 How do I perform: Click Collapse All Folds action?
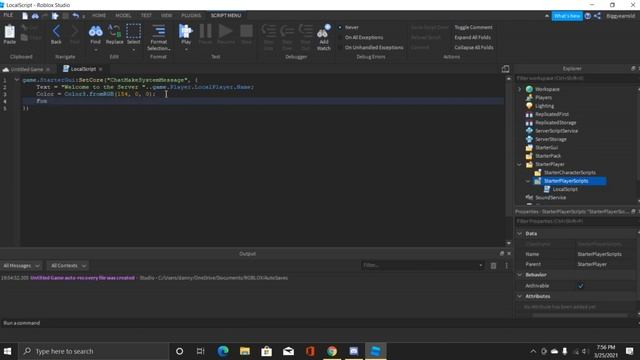[473, 47]
